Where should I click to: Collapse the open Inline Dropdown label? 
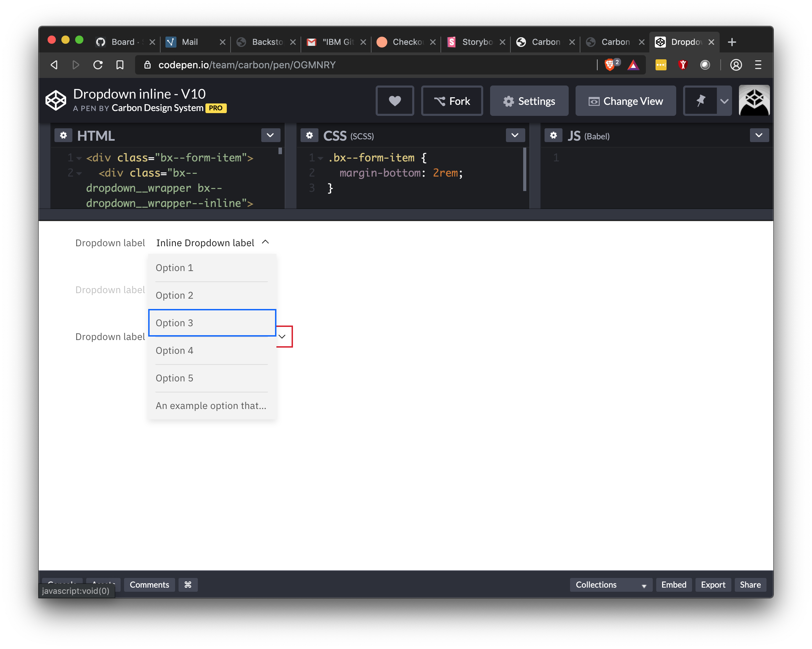coord(265,242)
